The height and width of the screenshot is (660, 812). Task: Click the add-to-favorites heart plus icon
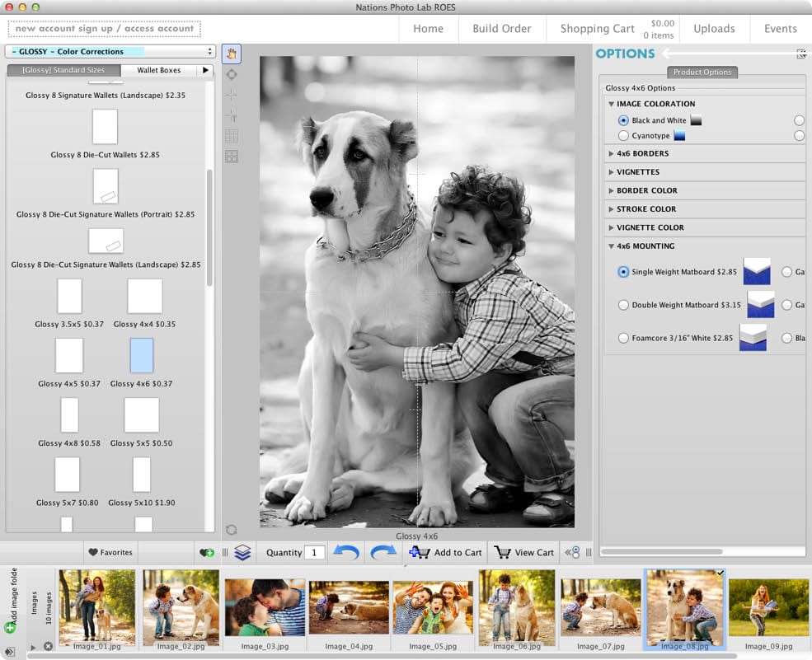click(x=207, y=553)
